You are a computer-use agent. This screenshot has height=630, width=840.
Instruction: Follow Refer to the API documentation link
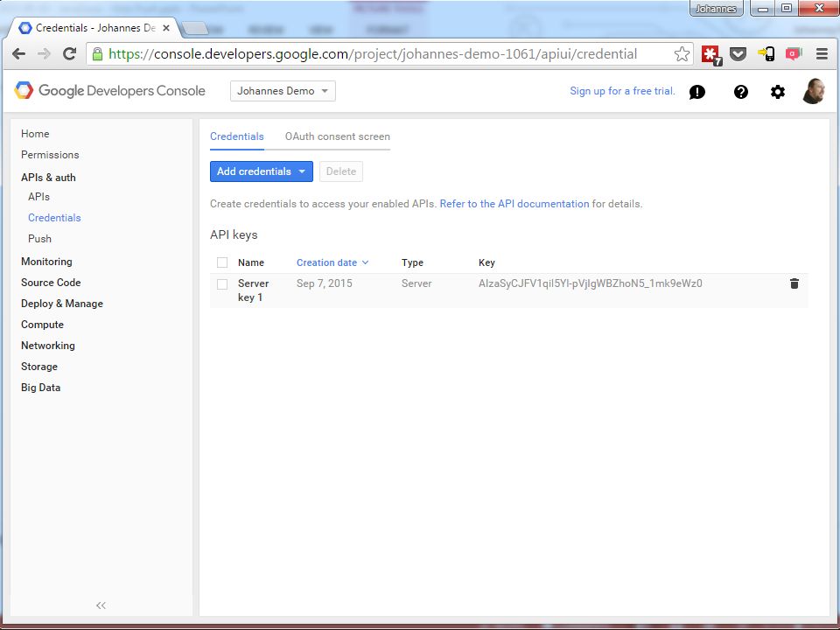coord(514,204)
